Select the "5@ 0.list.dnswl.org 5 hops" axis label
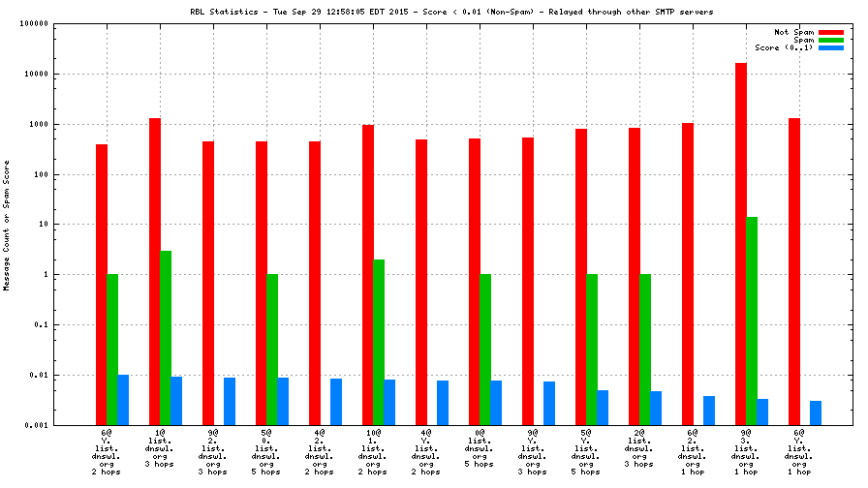Viewport: 868px width, 488px height. [x=266, y=452]
